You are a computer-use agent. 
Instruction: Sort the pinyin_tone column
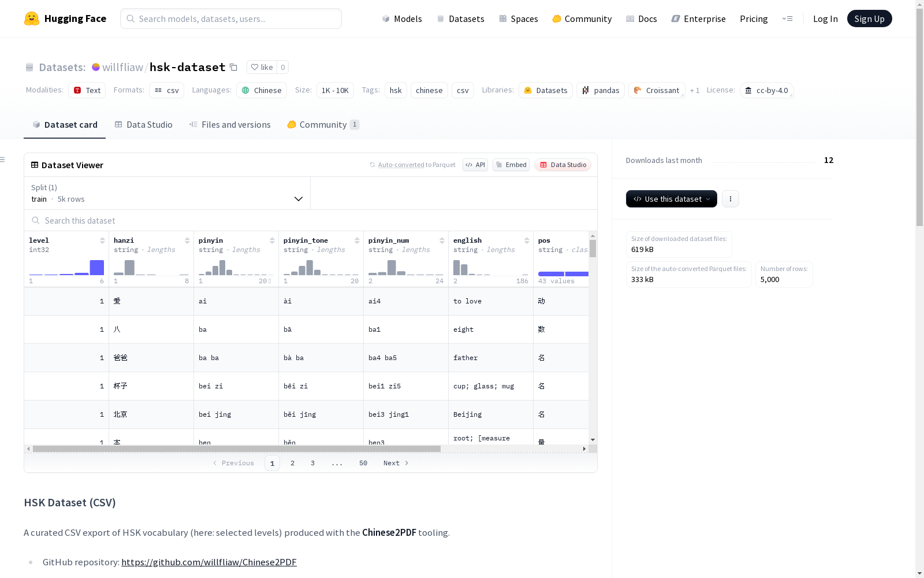click(x=357, y=240)
